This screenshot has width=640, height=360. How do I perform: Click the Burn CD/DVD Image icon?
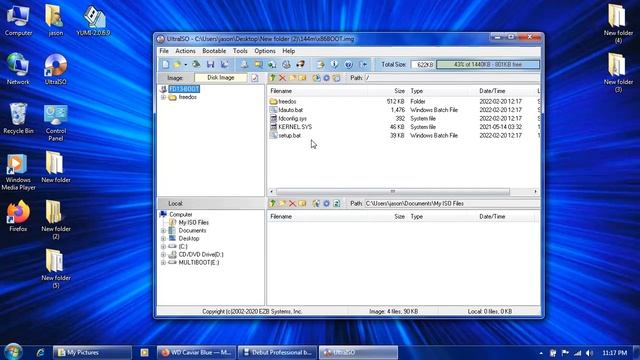point(287,64)
